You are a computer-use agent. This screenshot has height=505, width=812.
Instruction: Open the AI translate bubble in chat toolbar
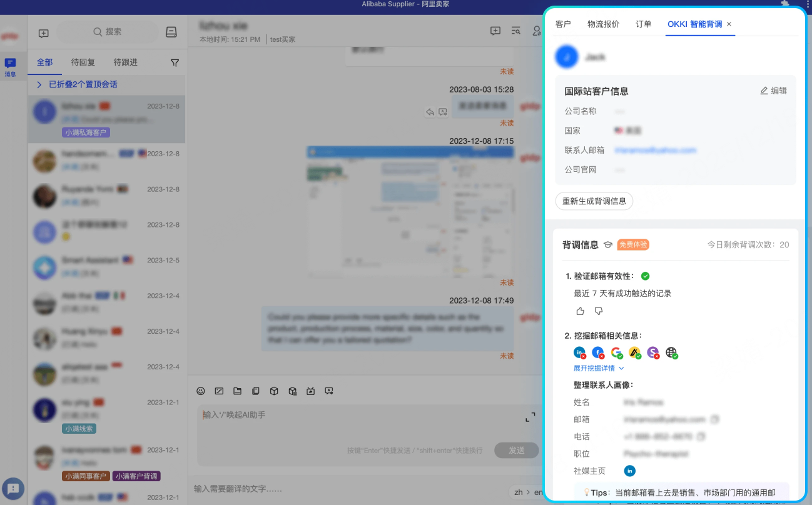[x=329, y=391]
